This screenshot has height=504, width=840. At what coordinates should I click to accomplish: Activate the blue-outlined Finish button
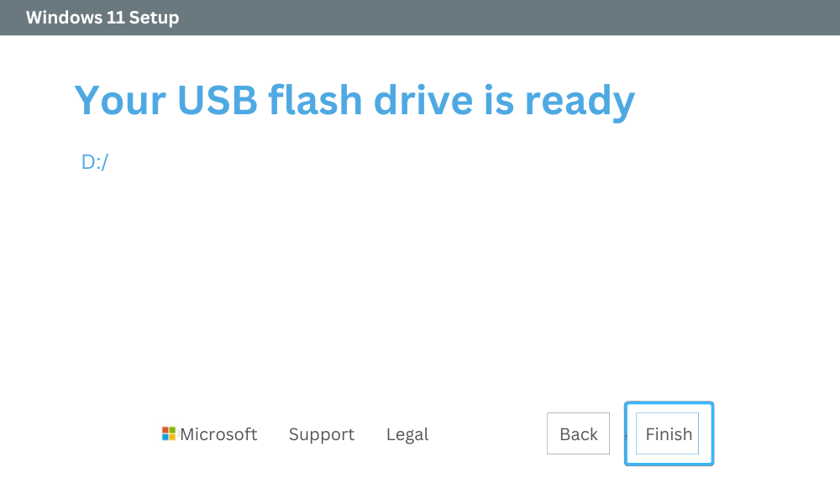pos(668,433)
